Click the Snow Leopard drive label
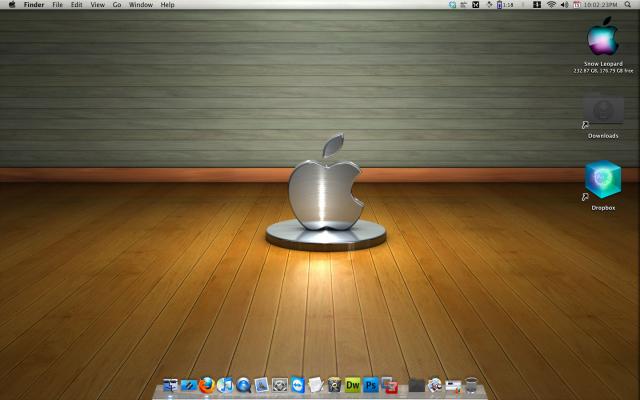640x400 pixels. (x=603, y=64)
